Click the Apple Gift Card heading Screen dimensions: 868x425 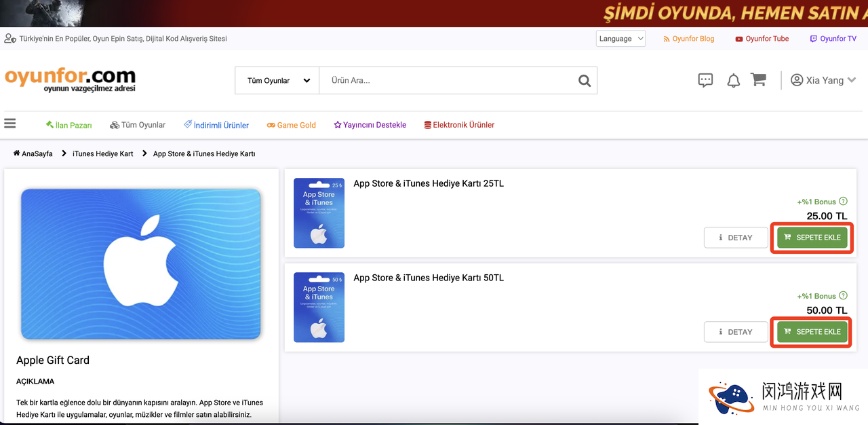click(53, 361)
